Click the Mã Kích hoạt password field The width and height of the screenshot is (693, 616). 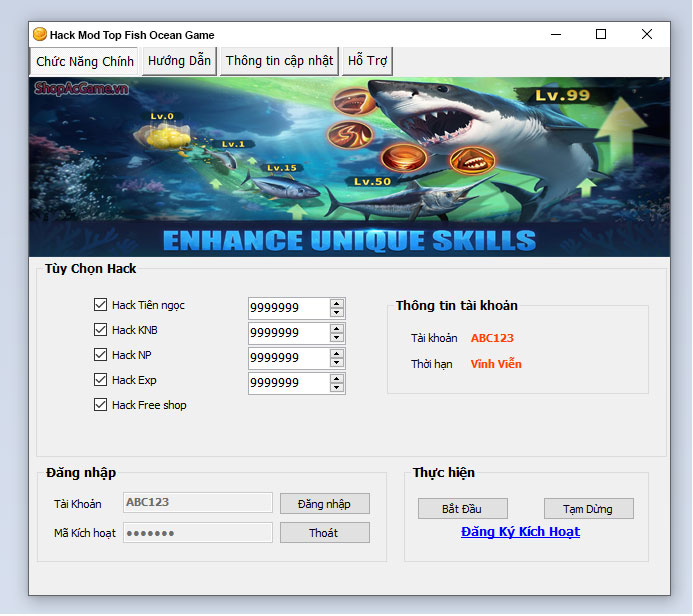click(x=198, y=533)
